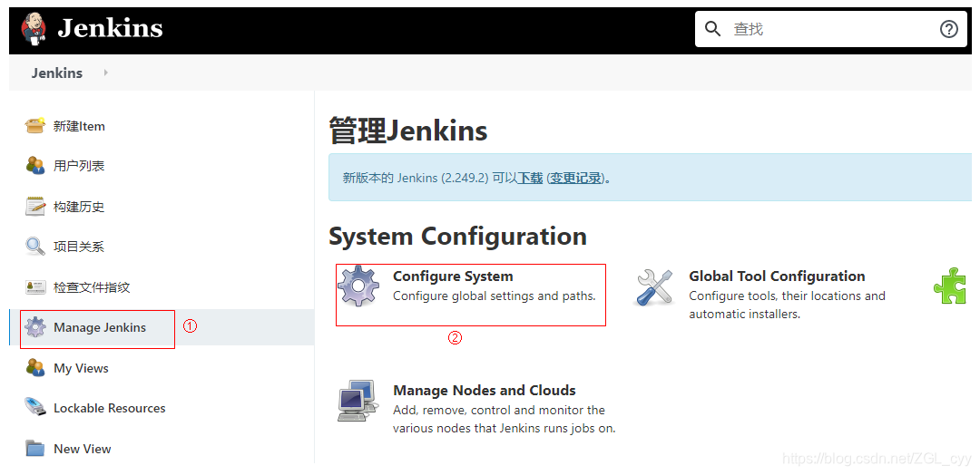The width and height of the screenshot is (980, 475).
Task: Click the 管理Jenkins page heading
Action: click(408, 131)
